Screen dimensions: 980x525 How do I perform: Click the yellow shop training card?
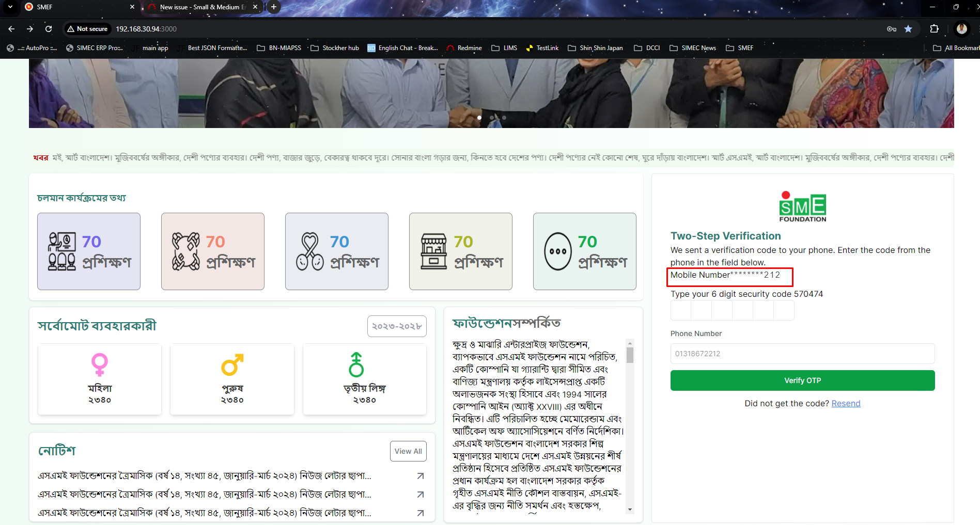tap(461, 251)
